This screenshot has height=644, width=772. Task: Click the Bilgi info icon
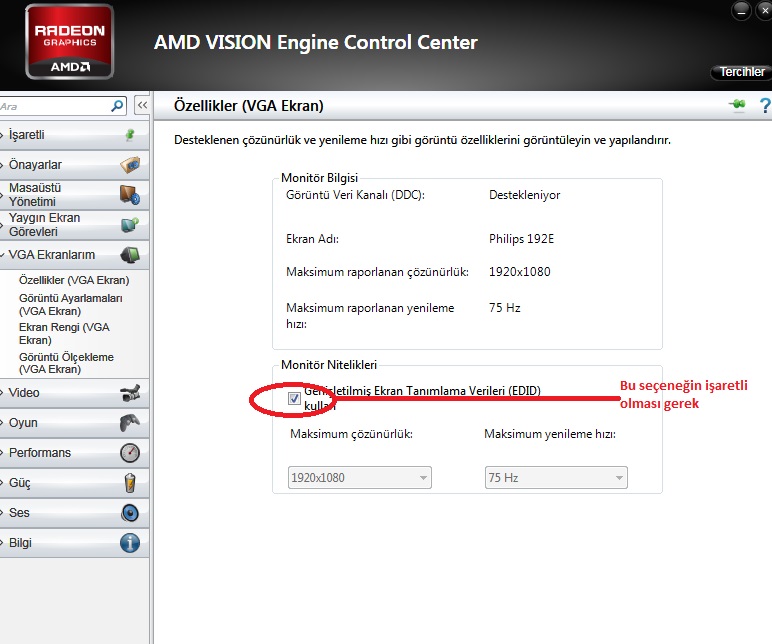(130, 543)
